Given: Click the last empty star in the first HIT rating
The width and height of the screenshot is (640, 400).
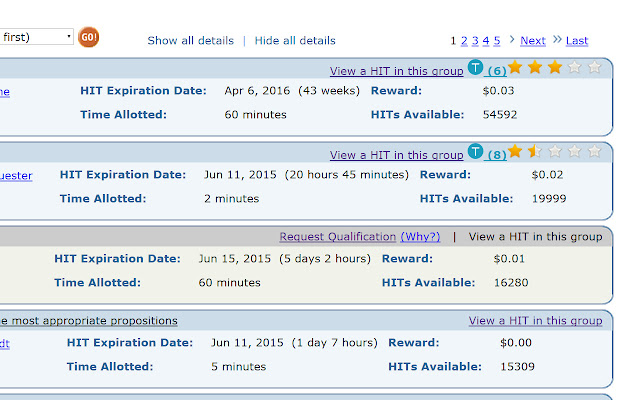Looking at the screenshot, I should click(595, 68).
